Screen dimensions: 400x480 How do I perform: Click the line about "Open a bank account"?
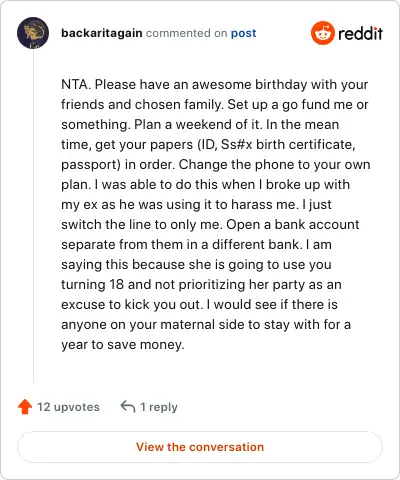tap(210, 225)
